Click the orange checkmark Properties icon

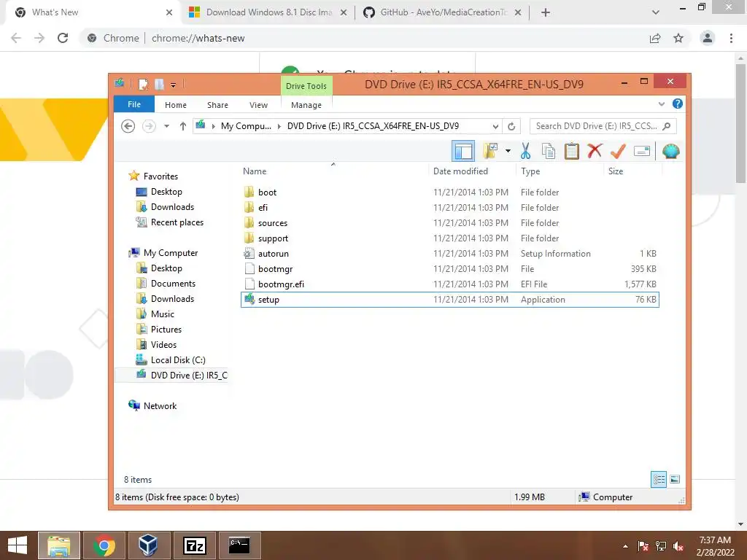click(618, 152)
